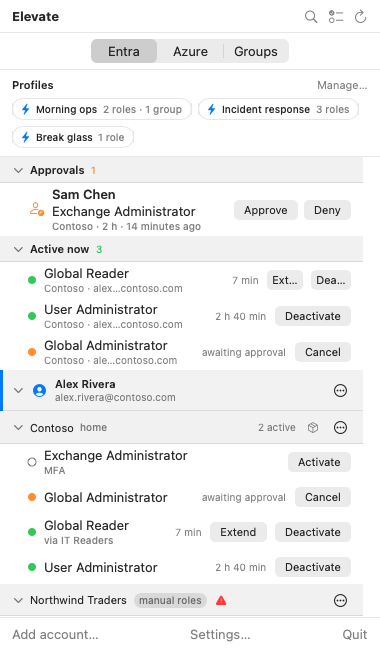Click 'awaiting approval' text under Contoso
The height and width of the screenshot is (650, 380).
coord(244,497)
